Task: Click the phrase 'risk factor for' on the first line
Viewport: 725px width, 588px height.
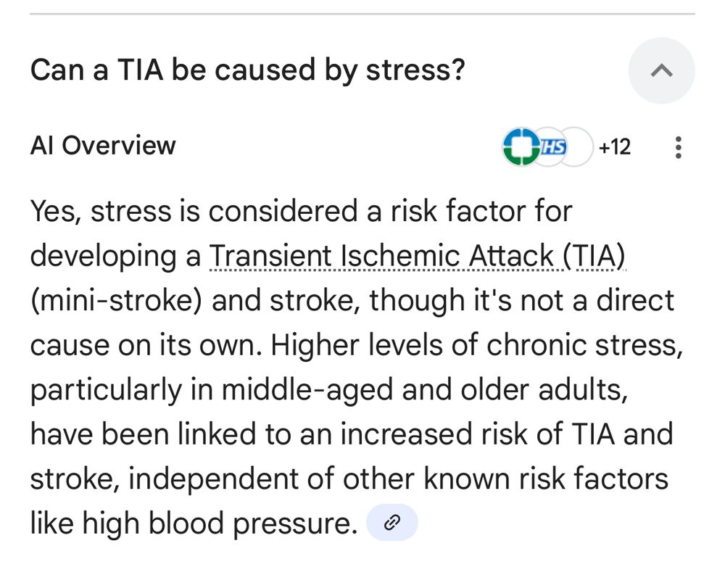Action: point(482,211)
